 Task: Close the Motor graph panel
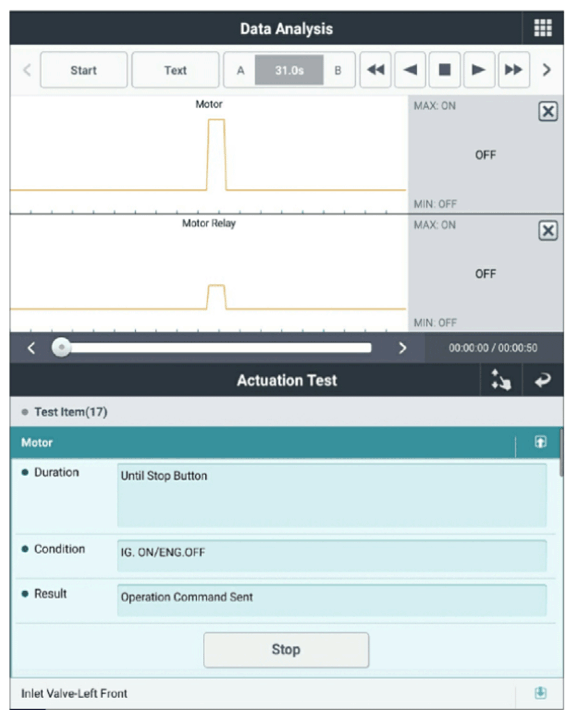tap(548, 111)
